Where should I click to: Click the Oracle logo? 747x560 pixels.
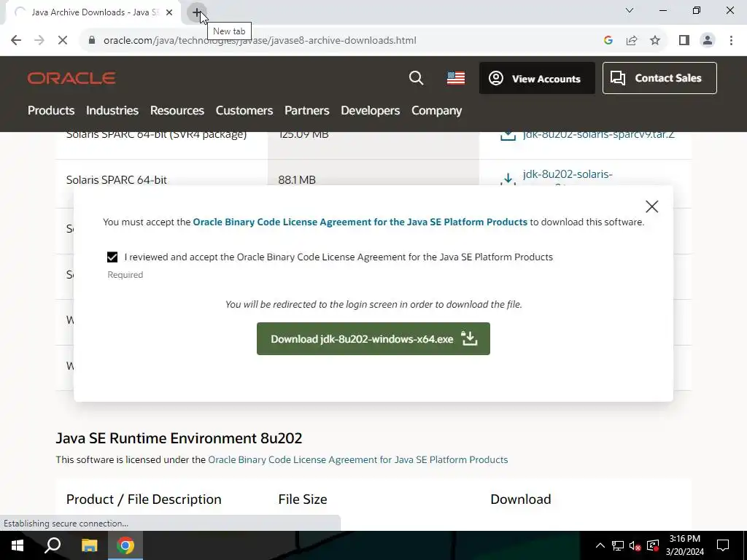pyautogui.click(x=71, y=78)
